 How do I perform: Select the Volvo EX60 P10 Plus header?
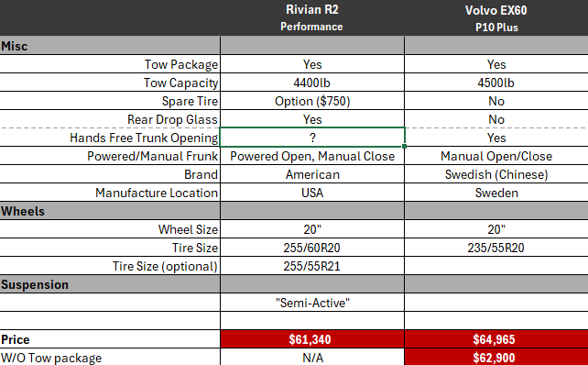(496, 17)
